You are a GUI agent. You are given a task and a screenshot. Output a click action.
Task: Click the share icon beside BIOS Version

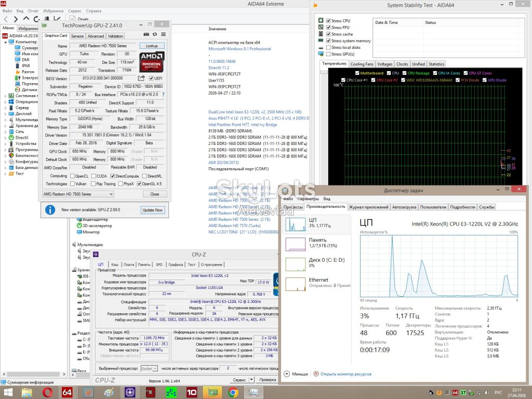141,78
